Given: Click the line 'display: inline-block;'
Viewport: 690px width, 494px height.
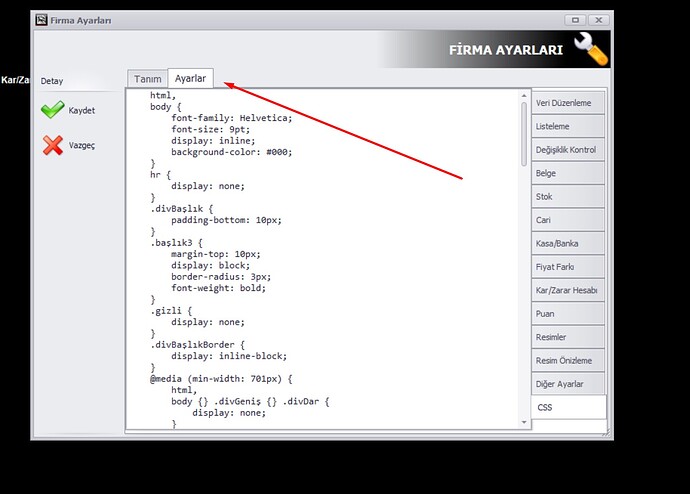Looking at the screenshot, I should pyautogui.click(x=229, y=356).
